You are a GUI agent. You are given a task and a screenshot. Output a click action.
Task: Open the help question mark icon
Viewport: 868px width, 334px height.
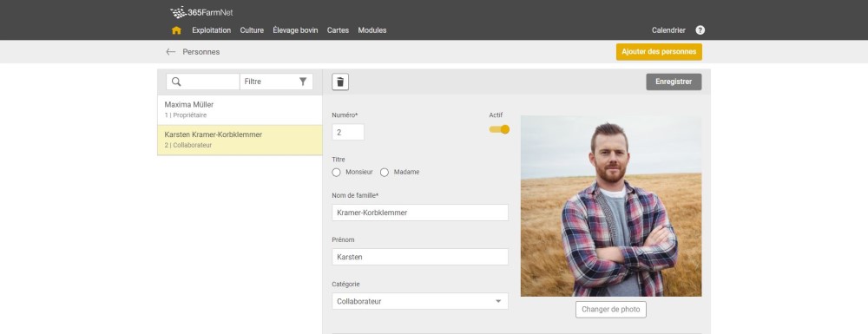700,30
